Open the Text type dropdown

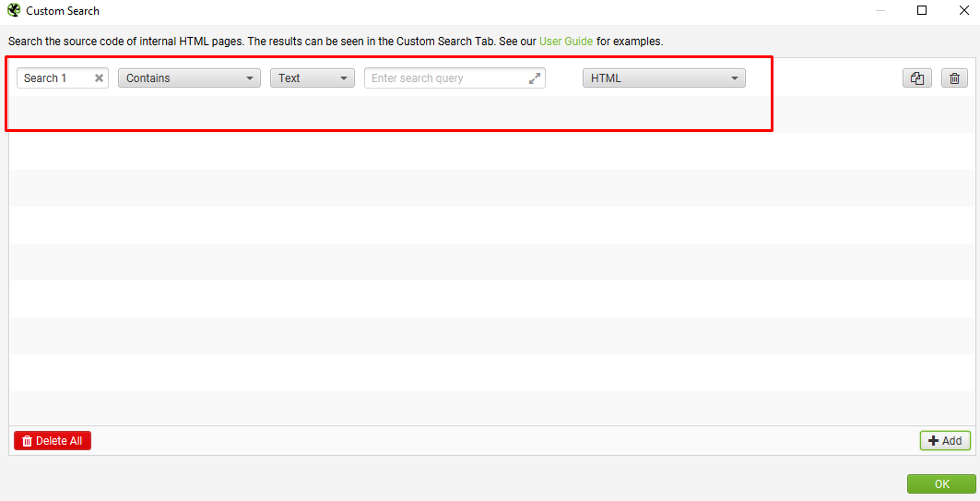tap(313, 78)
